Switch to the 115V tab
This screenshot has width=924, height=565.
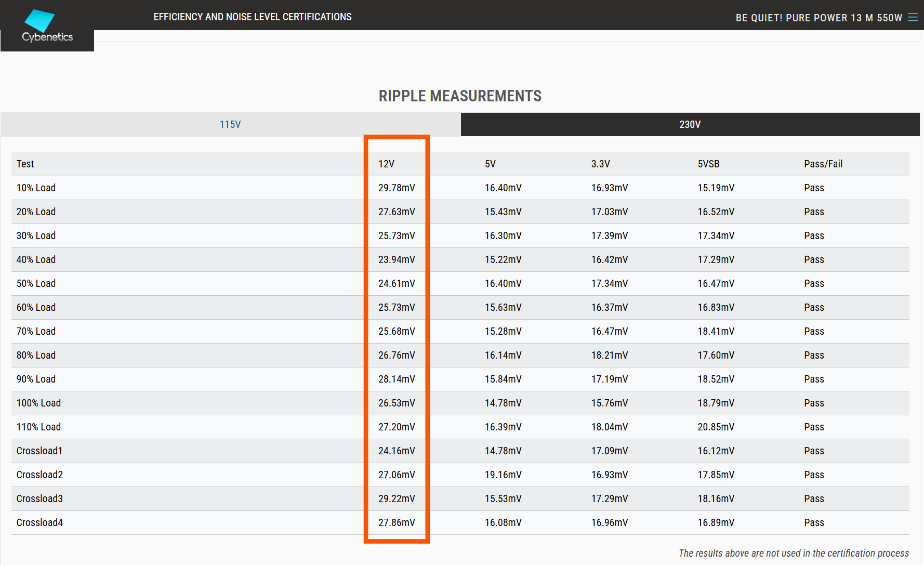tap(230, 124)
